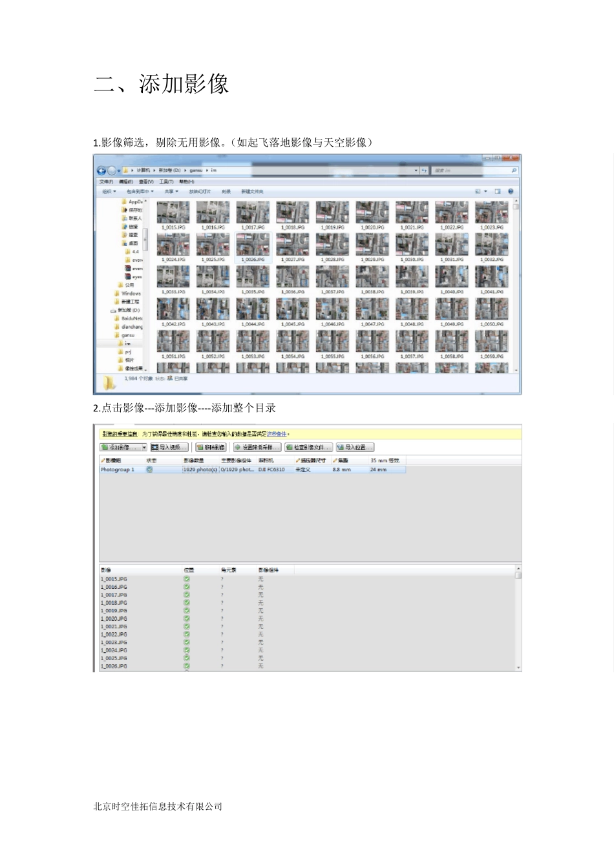Screen dimensions: 614x868
Task: Select thumbnail 1_0023.JPG
Action: tap(492, 216)
